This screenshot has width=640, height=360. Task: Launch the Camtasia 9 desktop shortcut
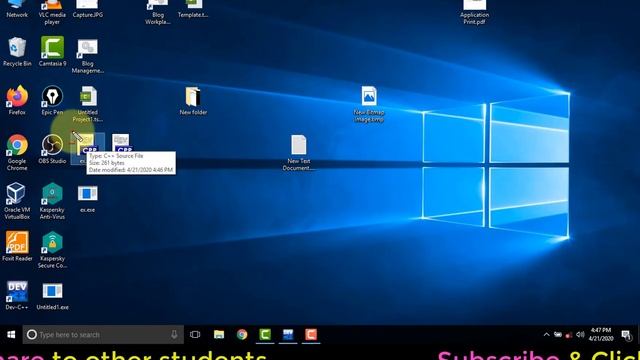point(52,51)
